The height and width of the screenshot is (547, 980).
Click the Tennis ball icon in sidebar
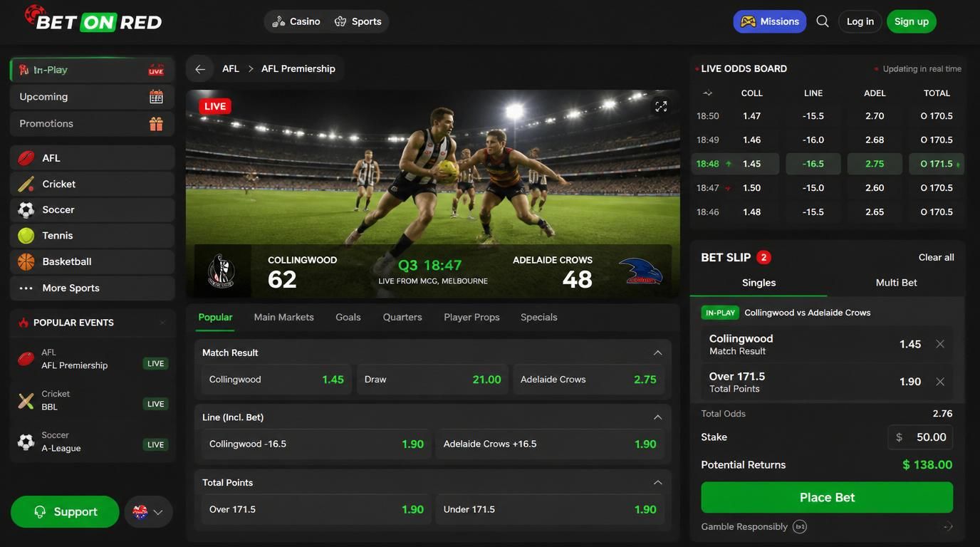tap(26, 236)
